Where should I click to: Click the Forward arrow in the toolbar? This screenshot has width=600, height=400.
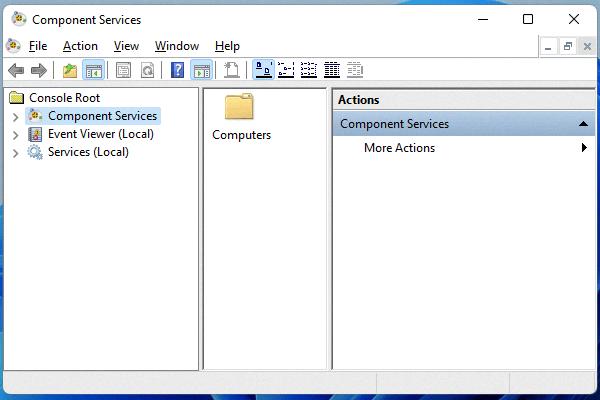pyautogui.click(x=38, y=70)
